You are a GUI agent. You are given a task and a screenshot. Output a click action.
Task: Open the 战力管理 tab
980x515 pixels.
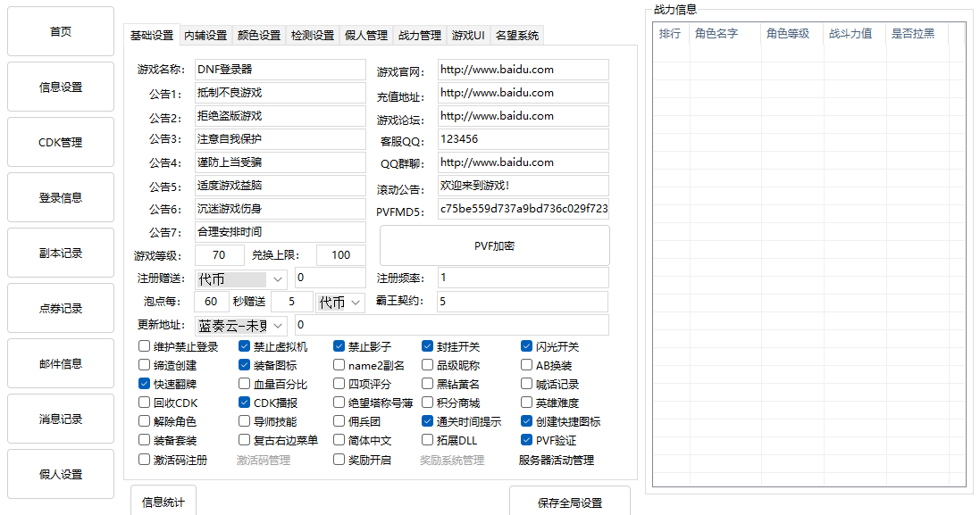pyautogui.click(x=420, y=36)
